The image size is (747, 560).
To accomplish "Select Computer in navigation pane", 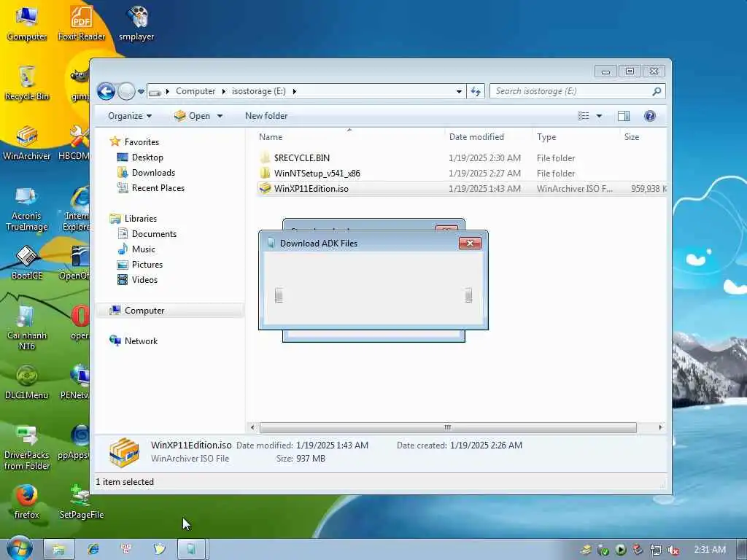I will tap(170, 311).
